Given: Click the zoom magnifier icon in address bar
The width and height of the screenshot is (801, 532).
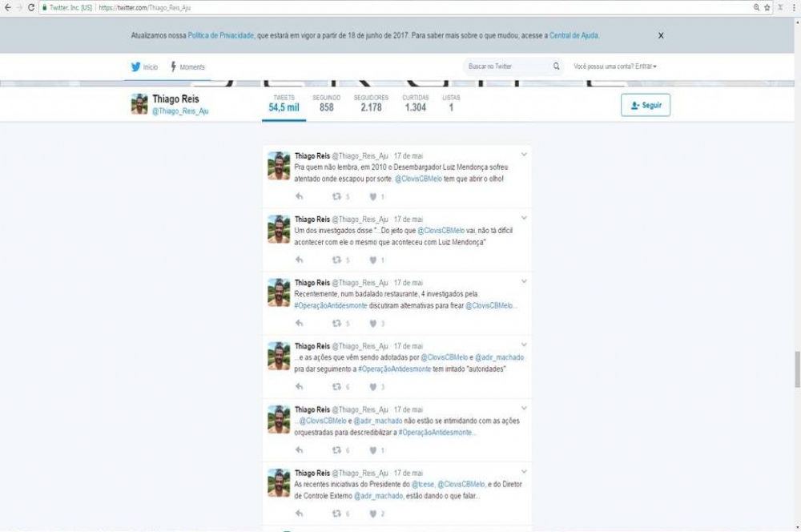Looking at the screenshot, I should [x=757, y=8].
